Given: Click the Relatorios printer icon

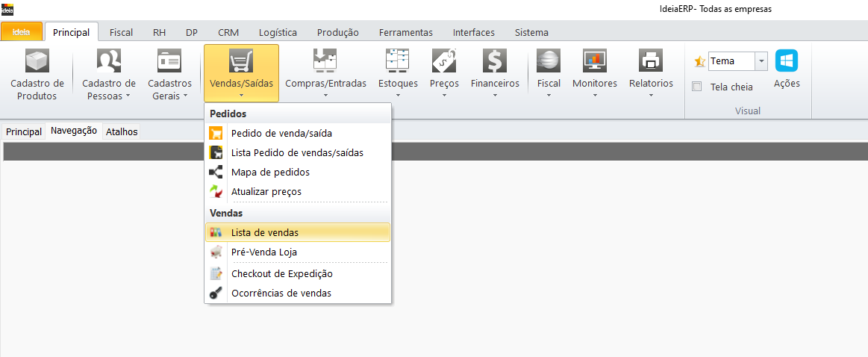Looking at the screenshot, I should pos(650,60).
